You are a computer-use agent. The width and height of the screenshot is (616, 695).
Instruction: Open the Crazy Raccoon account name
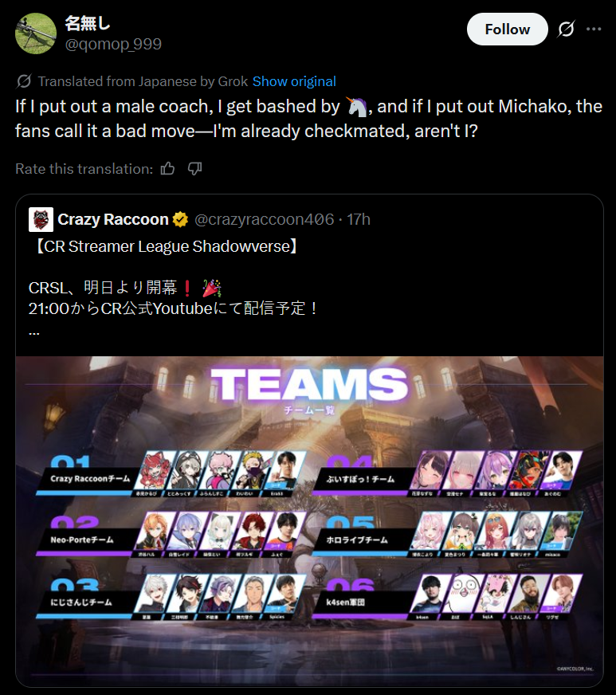pyautogui.click(x=113, y=219)
